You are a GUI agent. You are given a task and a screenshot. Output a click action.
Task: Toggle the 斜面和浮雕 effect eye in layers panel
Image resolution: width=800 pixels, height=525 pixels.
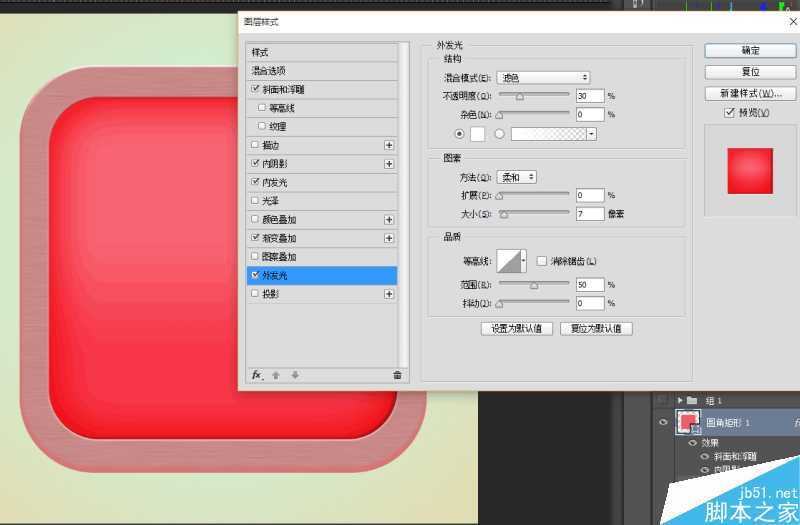coord(705,457)
